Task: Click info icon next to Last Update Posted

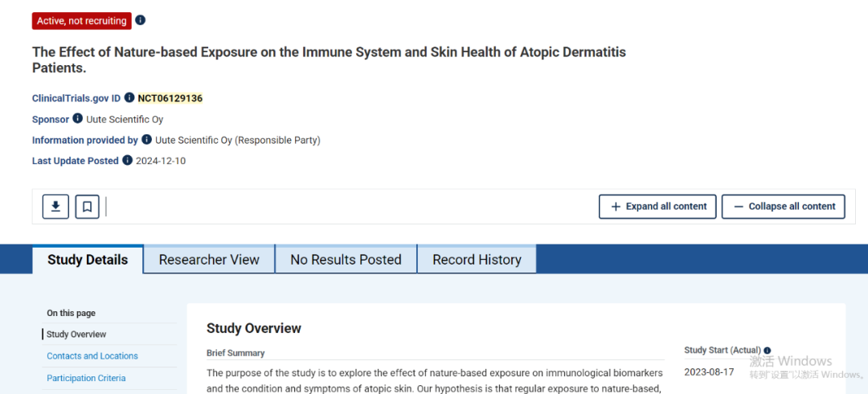Action: coord(127,161)
